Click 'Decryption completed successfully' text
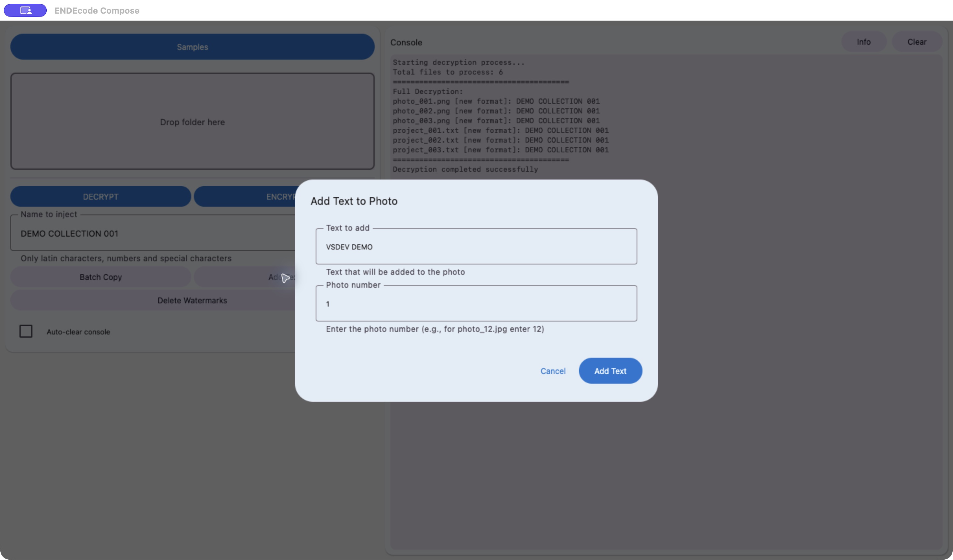Viewport: 953px width, 560px height. pyautogui.click(x=465, y=169)
